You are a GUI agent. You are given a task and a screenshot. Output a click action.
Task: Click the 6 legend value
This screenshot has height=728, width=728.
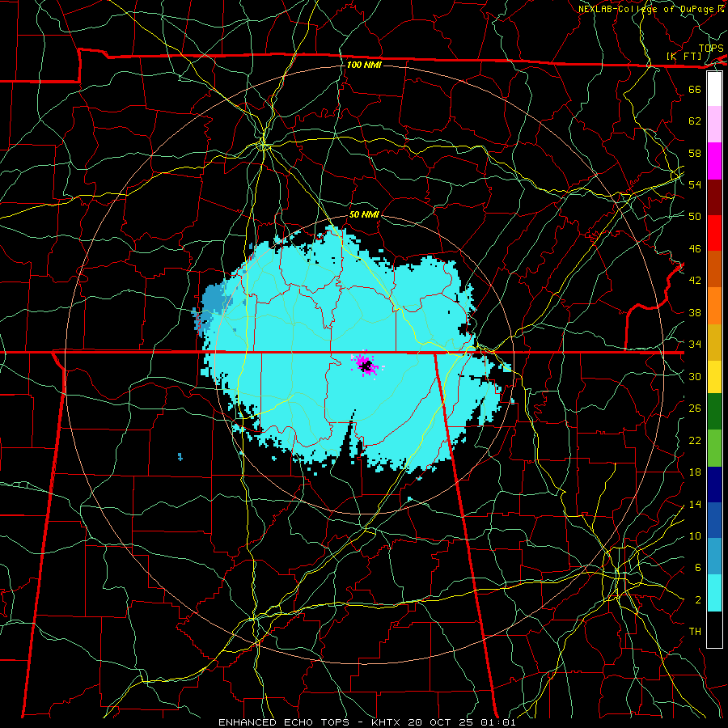697,567
